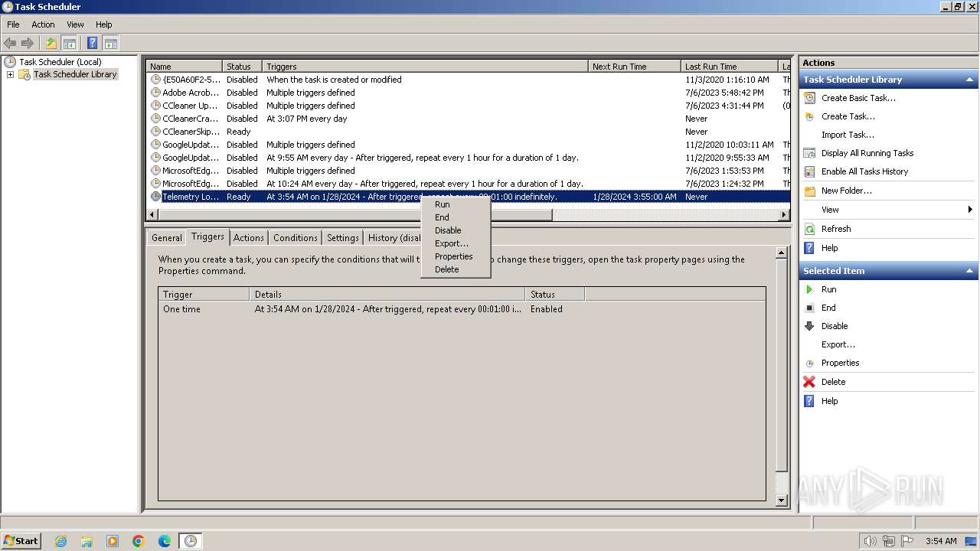Sort by the Last Run Time column header
Viewport: 980px width, 551px height.
729,67
